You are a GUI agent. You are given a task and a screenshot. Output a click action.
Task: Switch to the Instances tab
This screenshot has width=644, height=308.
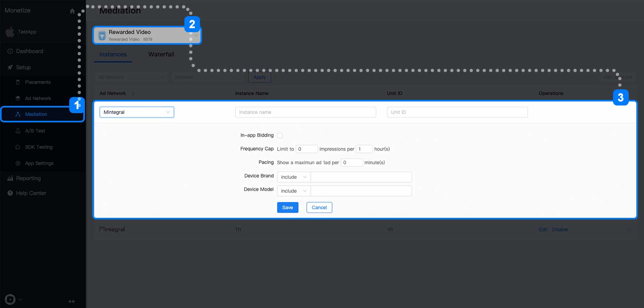pos(113,54)
